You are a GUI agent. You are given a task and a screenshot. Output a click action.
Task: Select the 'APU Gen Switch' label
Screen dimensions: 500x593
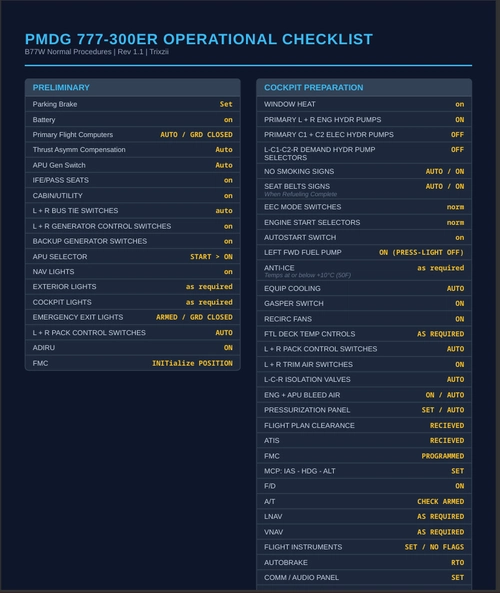59,165
